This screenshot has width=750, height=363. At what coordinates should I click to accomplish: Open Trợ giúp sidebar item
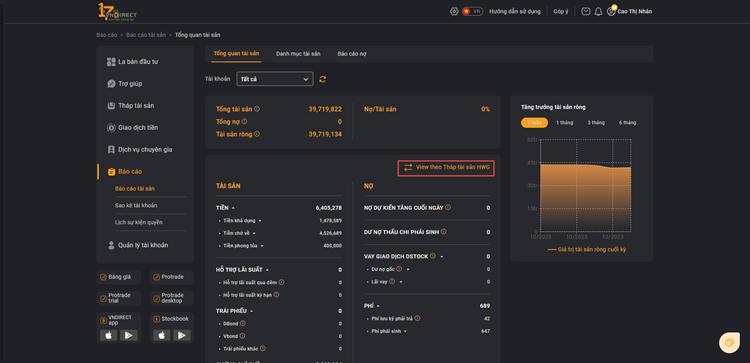(124, 84)
